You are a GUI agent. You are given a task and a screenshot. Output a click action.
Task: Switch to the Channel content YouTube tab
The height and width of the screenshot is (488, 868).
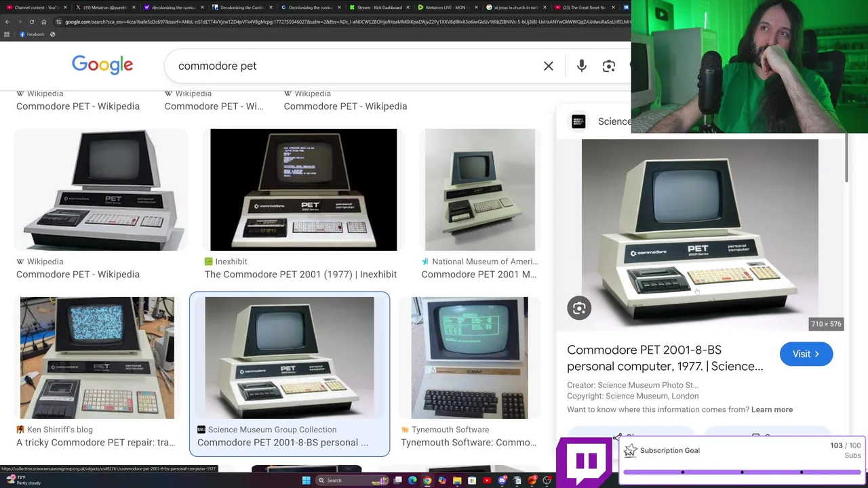(35, 7)
